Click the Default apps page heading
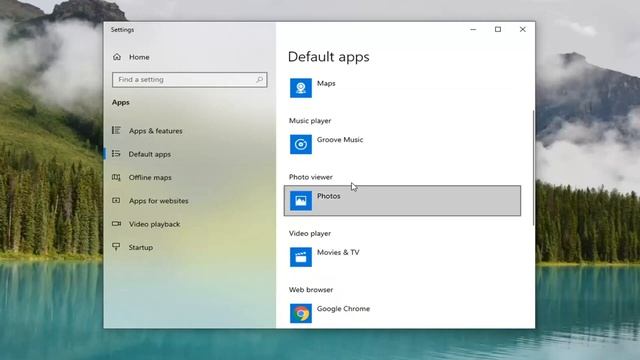This screenshot has height=360, width=640. (x=329, y=57)
